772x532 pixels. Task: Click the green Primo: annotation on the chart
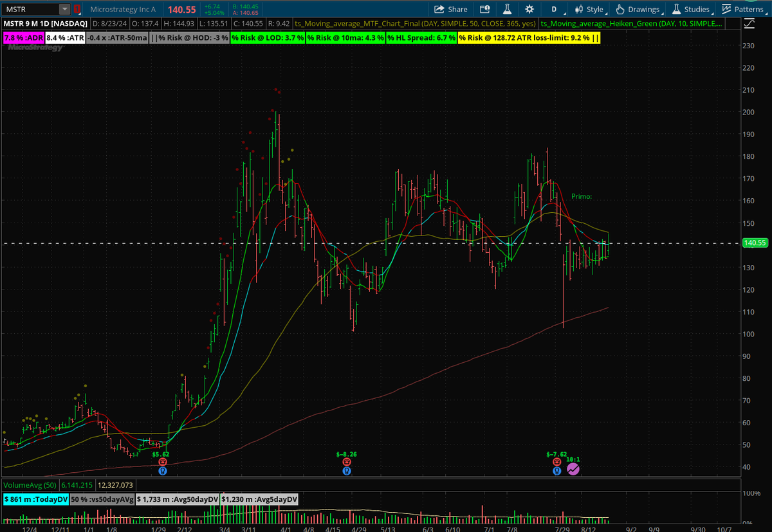(x=581, y=196)
